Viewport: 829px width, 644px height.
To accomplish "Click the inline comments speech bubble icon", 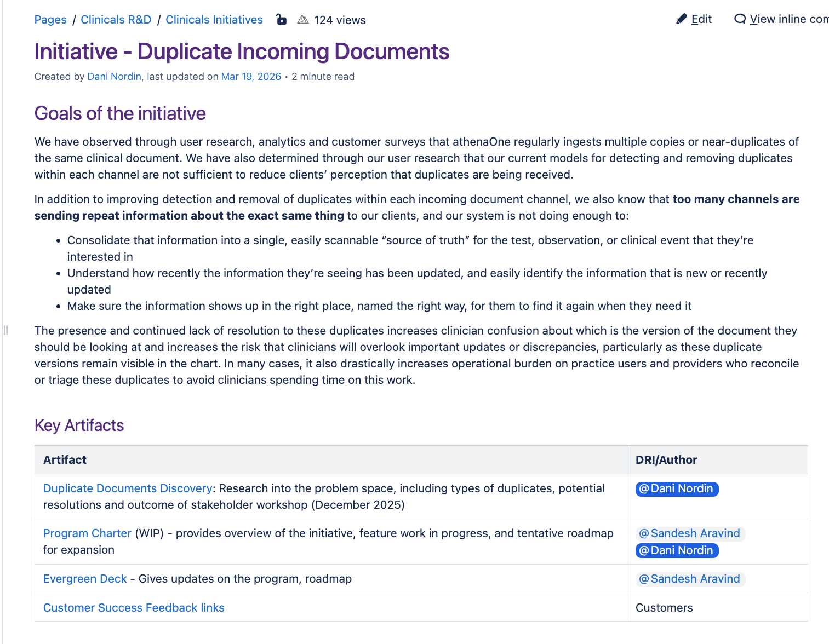I will [740, 19].
